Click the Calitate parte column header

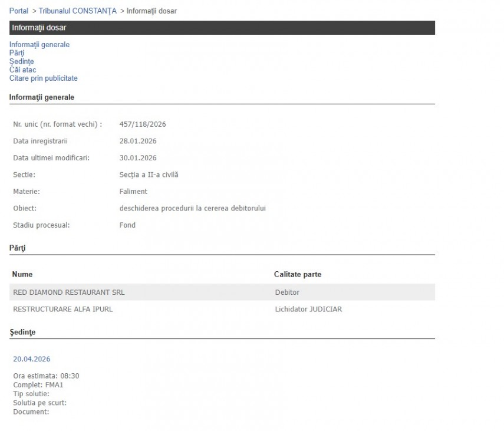[298, 275]
